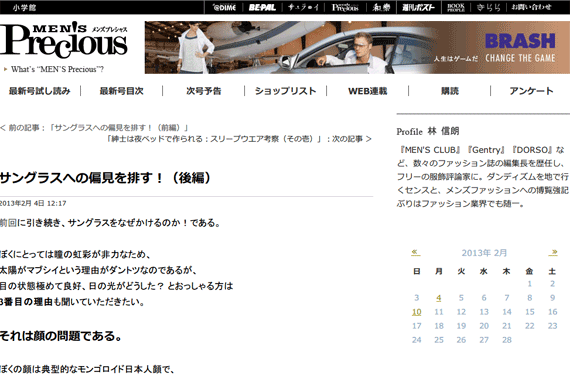570x379 pixels.
Task: Open the サライ logo link
Action: [303, 7]
